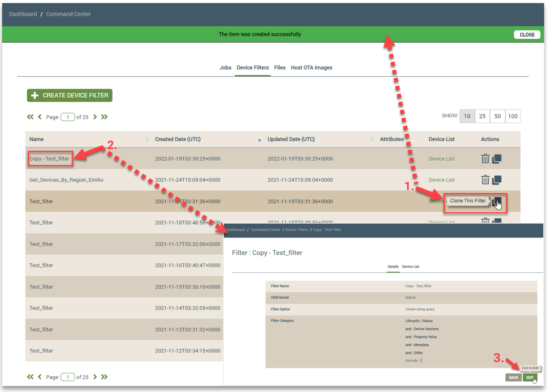Click the EDIT button in filter details
The height and width of the screenshot is (392, 548).
pos(530,378)
